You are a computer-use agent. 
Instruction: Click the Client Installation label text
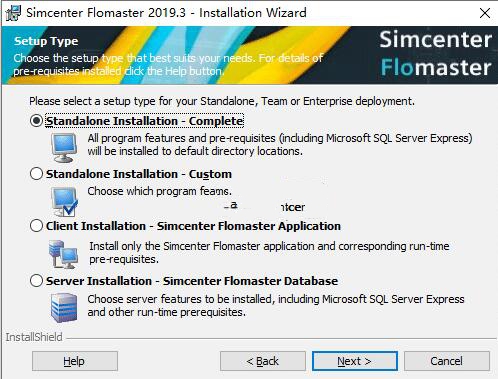(193, 226)
